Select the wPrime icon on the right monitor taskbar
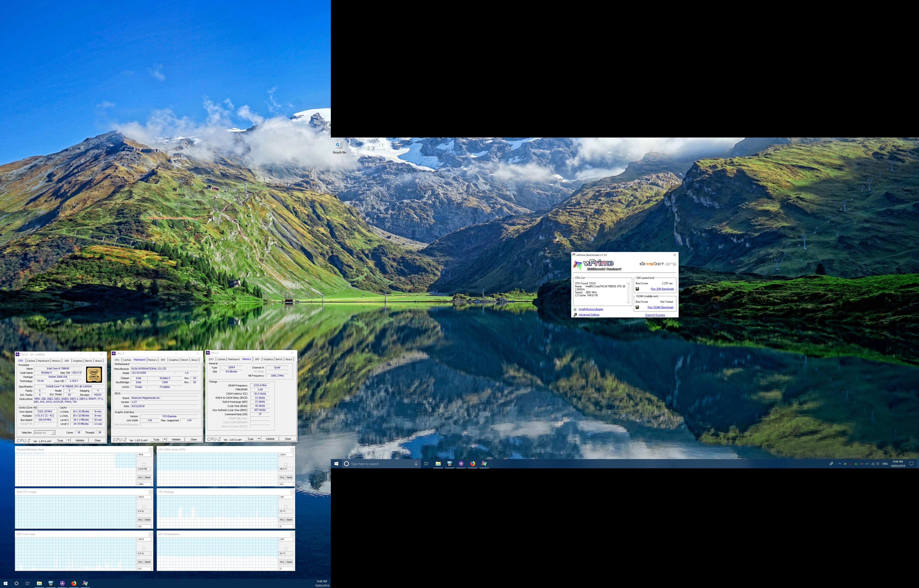 click(x=484, y=464)
